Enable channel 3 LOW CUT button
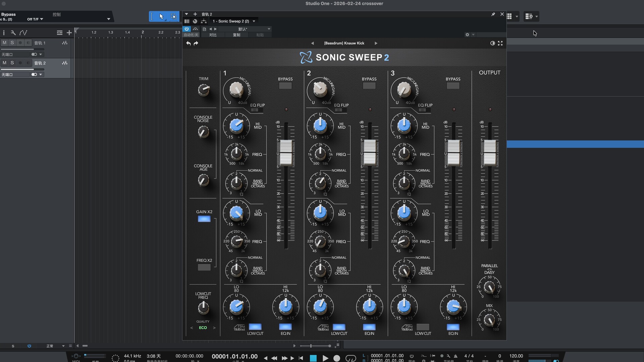Image resolution: width=644 pixels, height=362 pixels. 423,327
